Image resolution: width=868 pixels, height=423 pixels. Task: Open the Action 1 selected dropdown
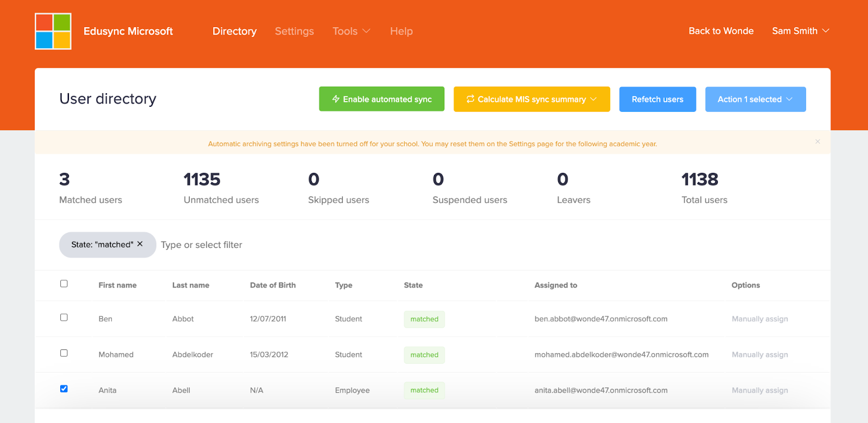pos(755,99)
